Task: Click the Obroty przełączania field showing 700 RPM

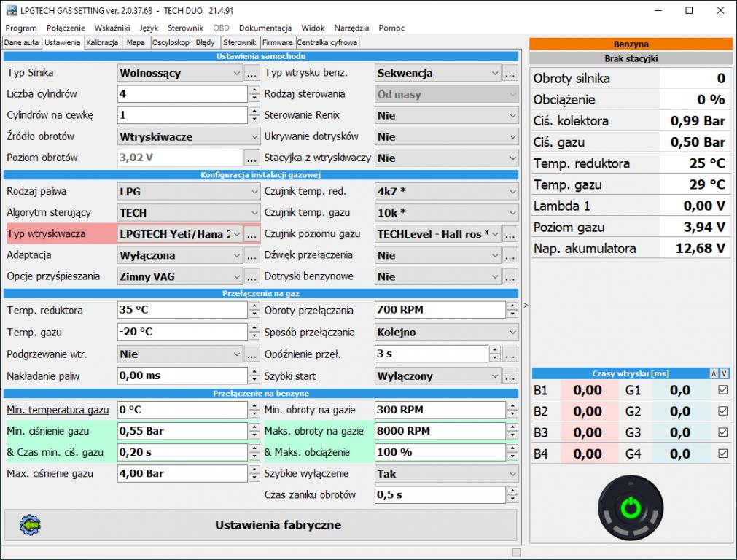Action: coord(440,310)
